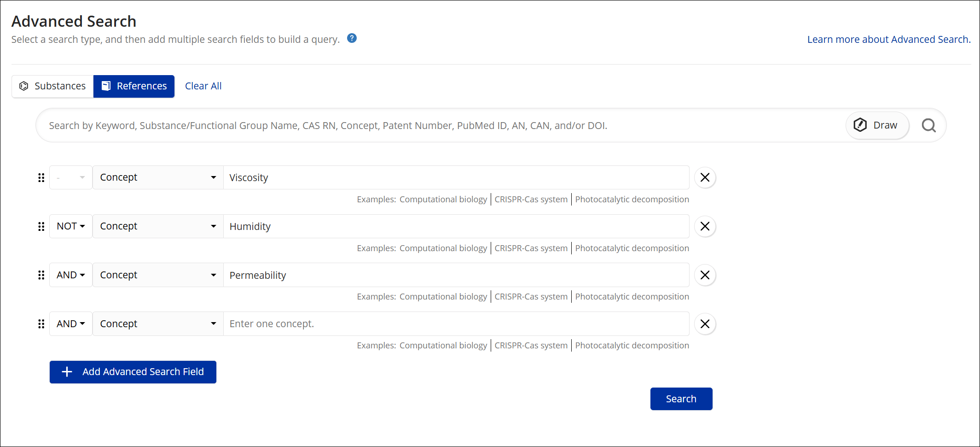Click 'CRISPR-Cas system' example under Permeability
This screenshot has width=980, height=447.
[531, 297]
